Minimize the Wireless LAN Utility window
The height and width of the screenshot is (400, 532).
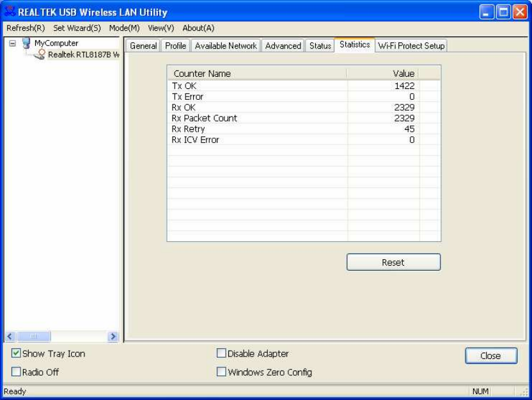point(487,12)
